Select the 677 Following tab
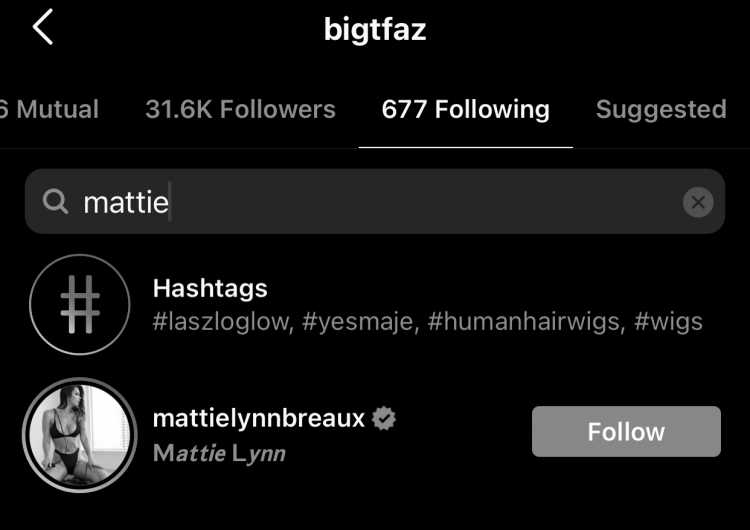This screenshot has width=750, height=530. 465,109
